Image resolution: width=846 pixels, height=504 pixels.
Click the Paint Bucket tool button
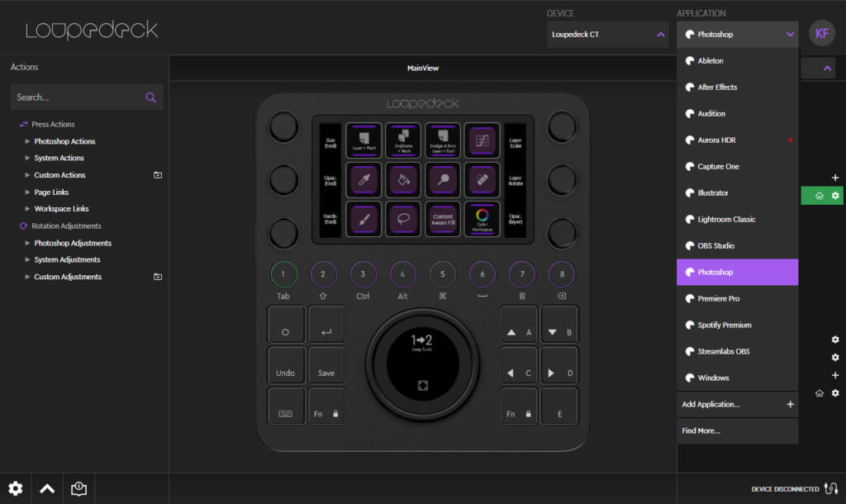(402, 179)
